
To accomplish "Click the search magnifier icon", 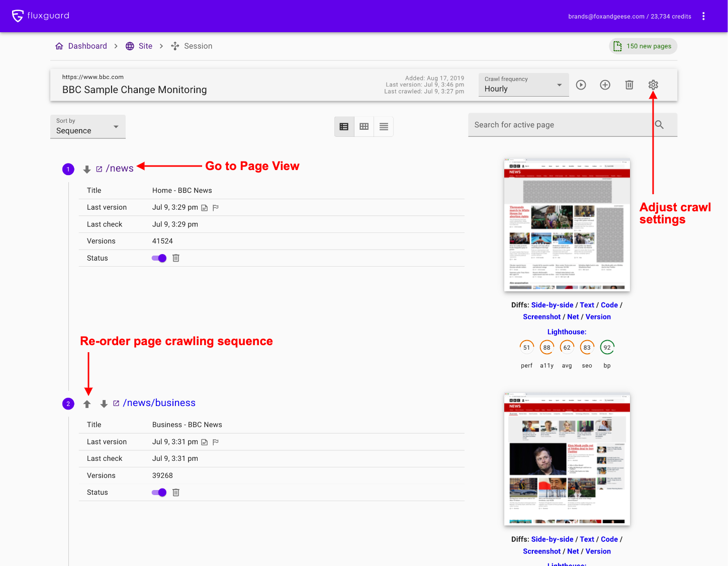I will coord(659,125).
